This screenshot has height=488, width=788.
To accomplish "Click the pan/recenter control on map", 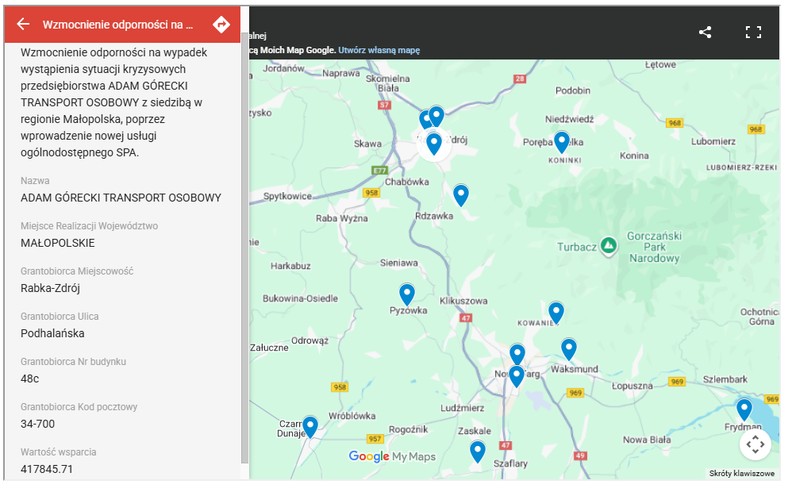I will click(x=755, y=444).
